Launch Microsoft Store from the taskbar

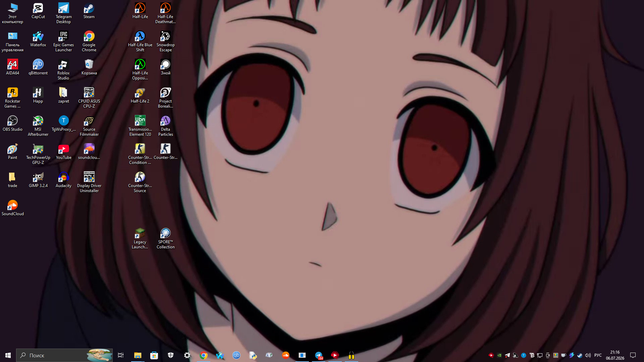point(154,355)
